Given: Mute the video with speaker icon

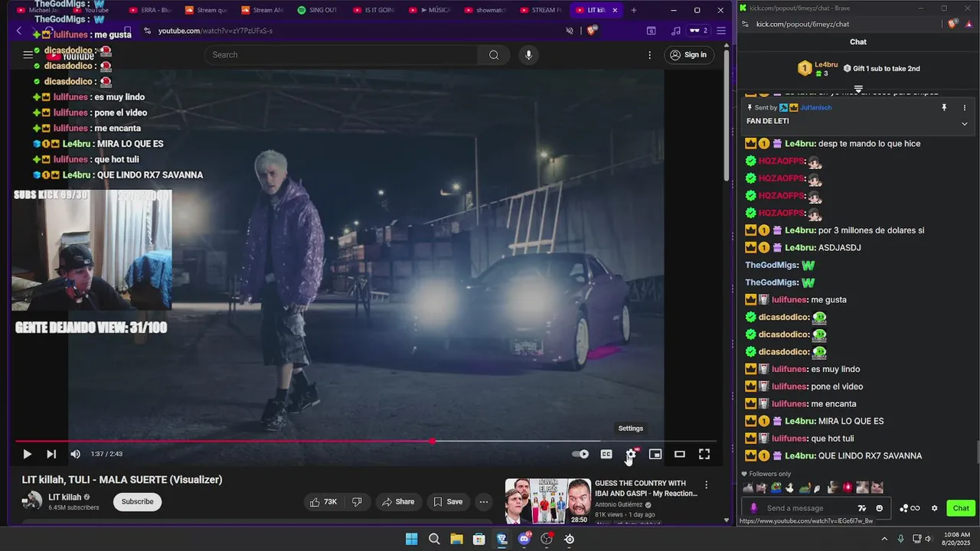Looking at the screenshot, I should click(75, 454).
